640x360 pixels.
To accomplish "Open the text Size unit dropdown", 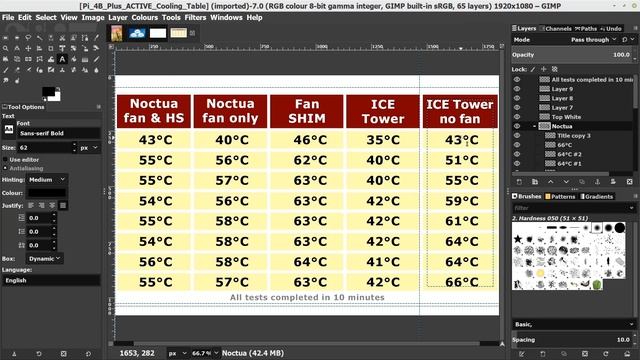I will (x=89, y=148).
